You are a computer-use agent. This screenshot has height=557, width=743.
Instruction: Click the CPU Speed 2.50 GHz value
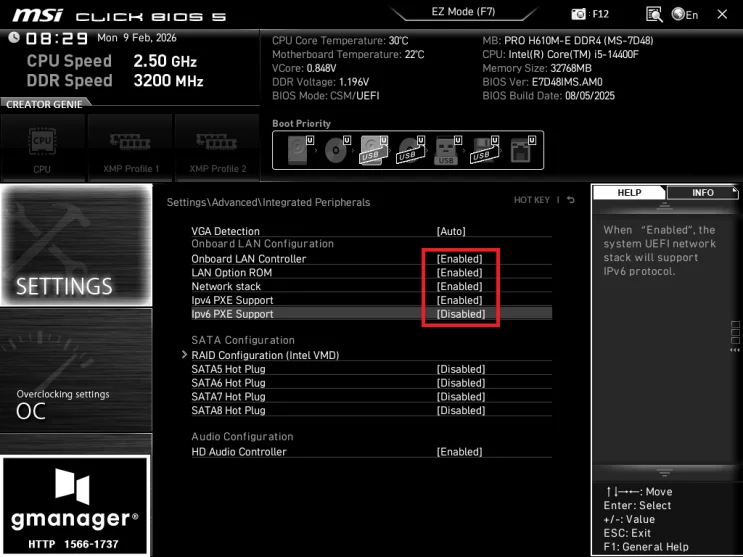pyautogui.click(x=165, y=61)
